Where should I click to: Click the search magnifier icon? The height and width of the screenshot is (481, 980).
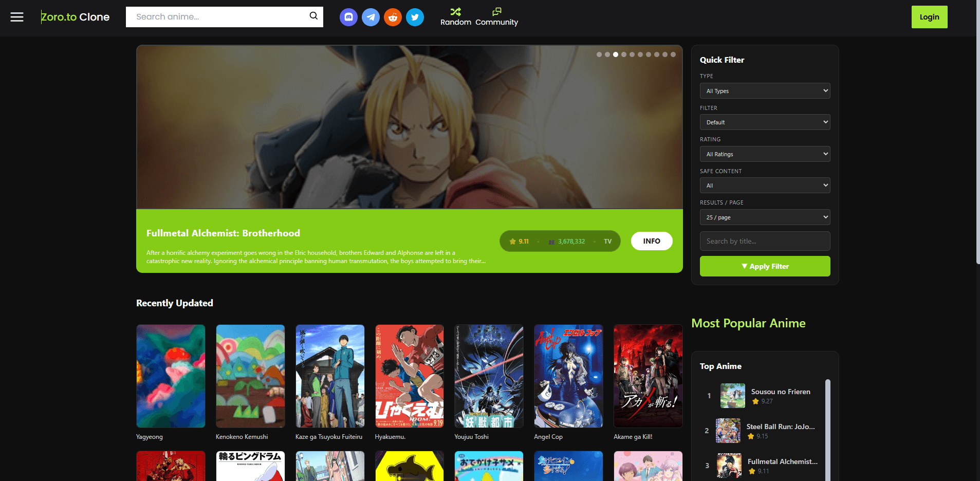[x=313, y=16]
